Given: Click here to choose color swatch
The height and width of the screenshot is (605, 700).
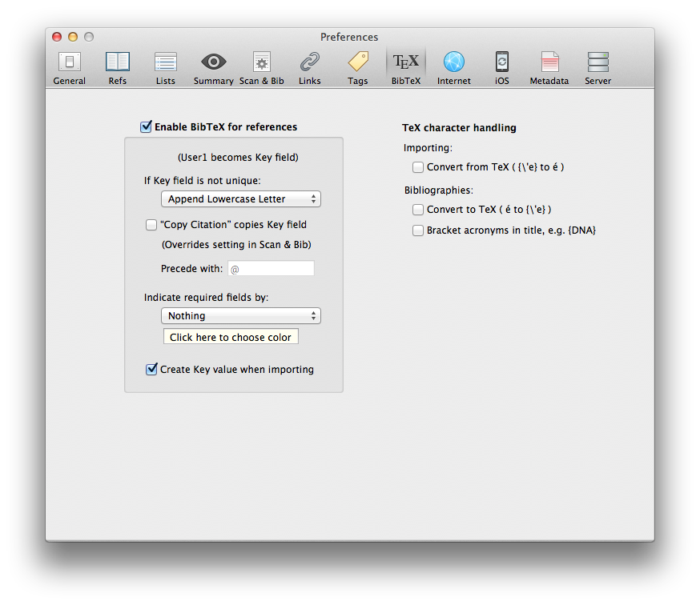Looking at the screenshot, I should [231, 337].
